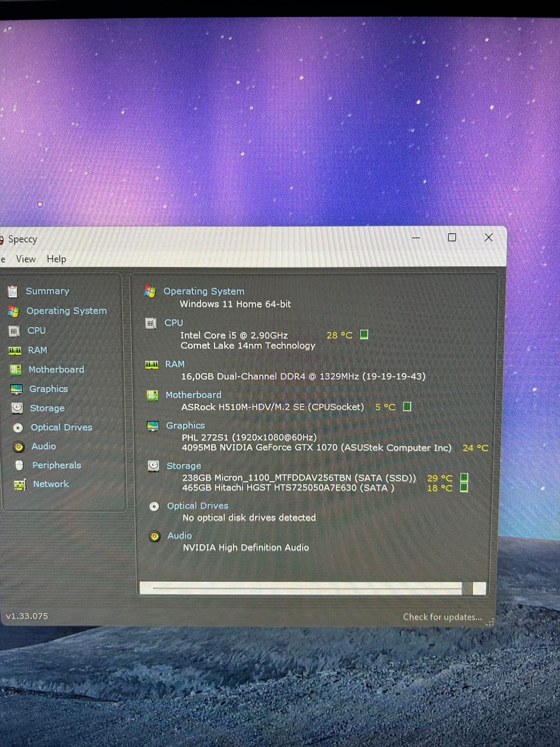Screen dimensions: 560x747
Task: Show the CPU details page
Action: click(36, 330)
